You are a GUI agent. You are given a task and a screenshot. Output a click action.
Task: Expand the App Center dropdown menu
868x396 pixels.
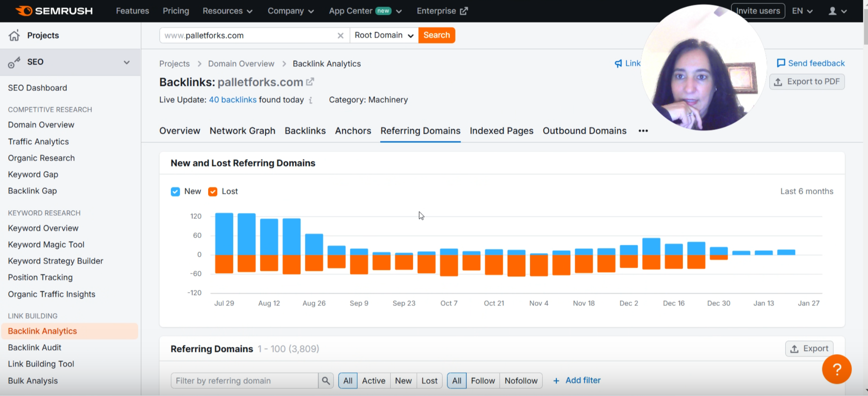point(365,11)
